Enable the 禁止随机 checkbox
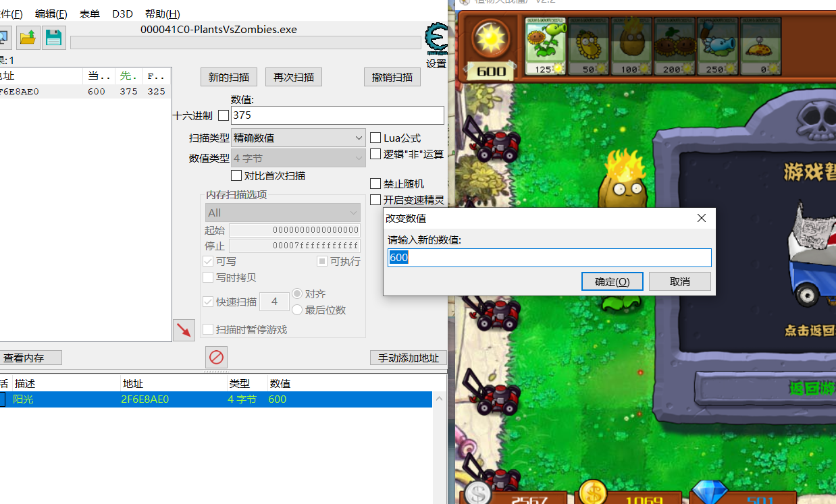836x504 pixels. tap(375, 184)
